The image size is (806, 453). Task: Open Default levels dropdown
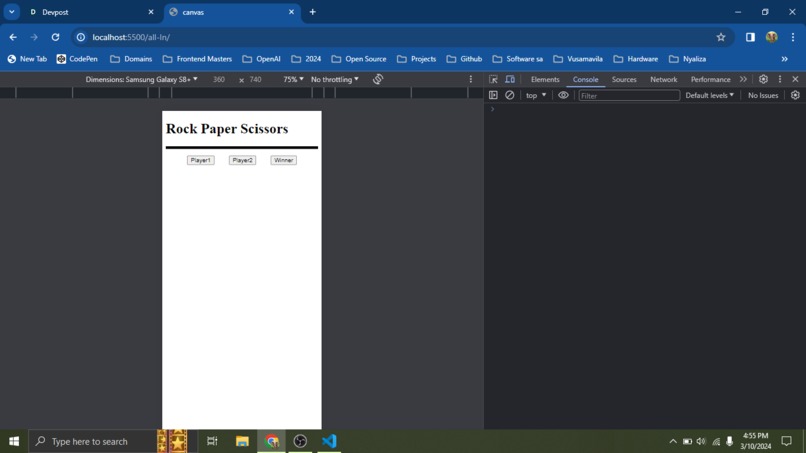pyautogui.click(x=709, y=95)
